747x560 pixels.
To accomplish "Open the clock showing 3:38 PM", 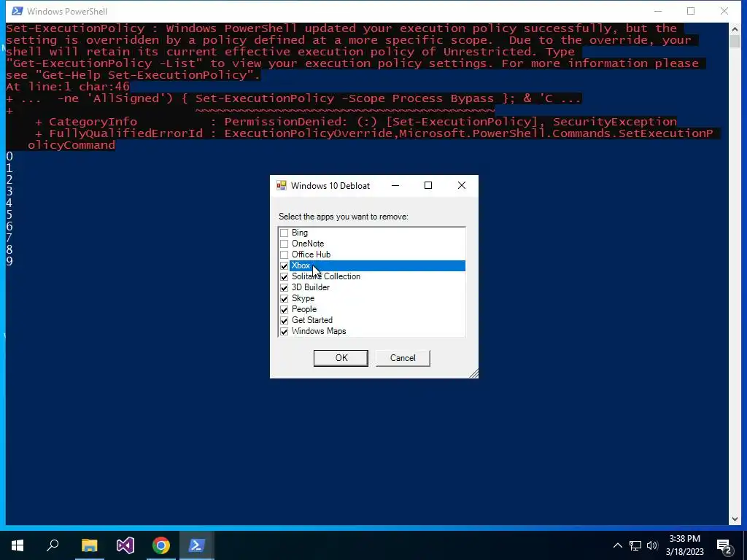I will tap(684, 545).
